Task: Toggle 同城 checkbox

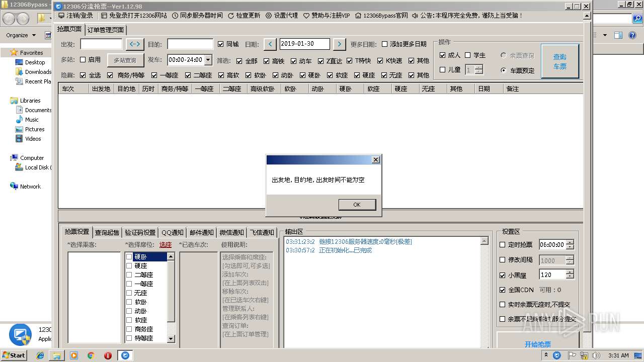Action: [x=221, y=44]
